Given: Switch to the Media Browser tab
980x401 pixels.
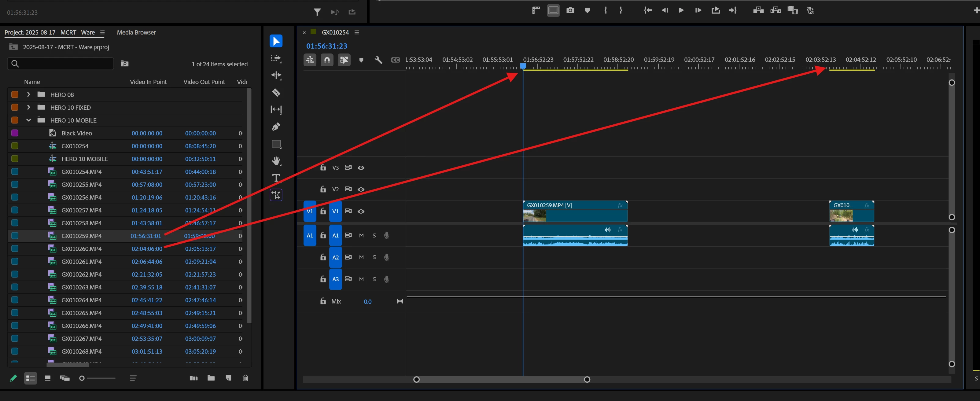Looking at the screenshot, I should tap(136, 32).
